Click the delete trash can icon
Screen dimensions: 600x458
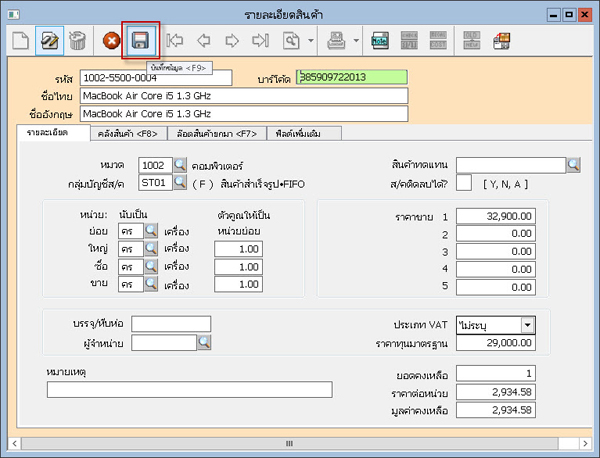(x=78, y=41)
